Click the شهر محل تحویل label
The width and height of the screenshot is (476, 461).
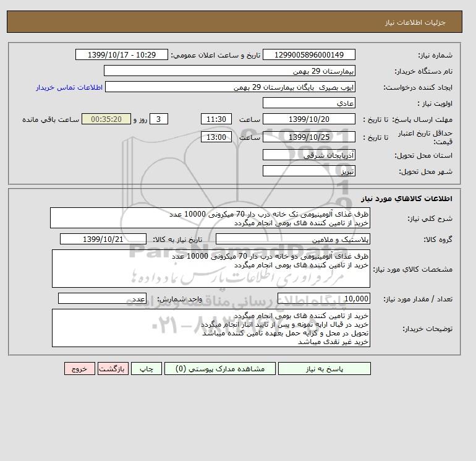(x=425, y=171)
